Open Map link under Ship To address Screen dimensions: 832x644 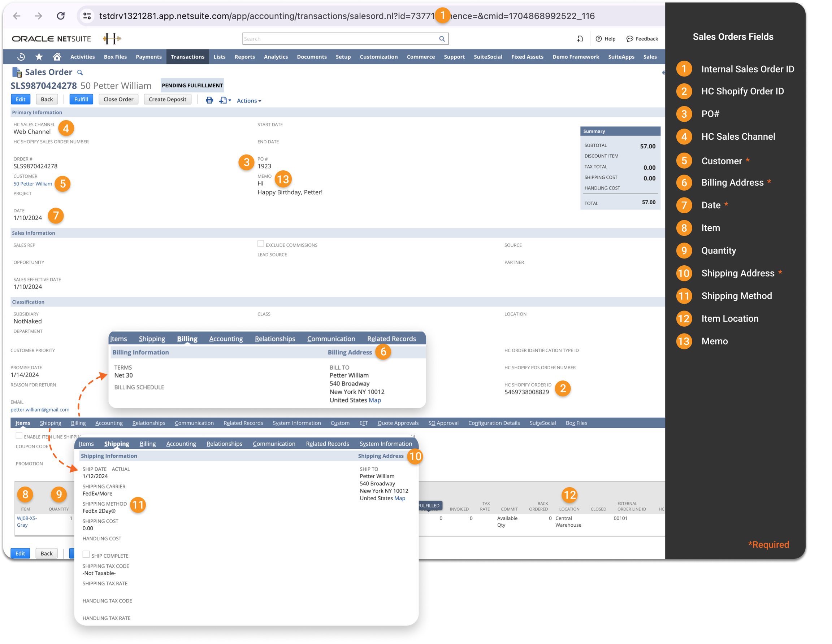tap(400, 498)
